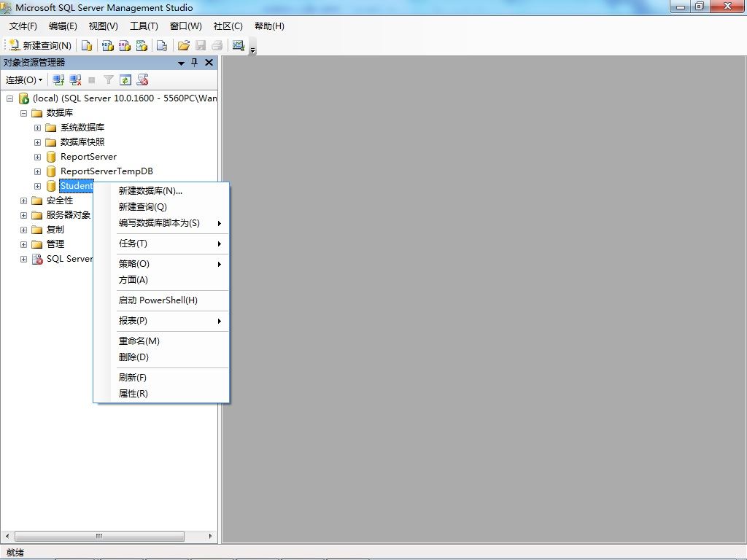747x560 pixels.
Task: Expand the ReportServer database node
Action: 37,157
